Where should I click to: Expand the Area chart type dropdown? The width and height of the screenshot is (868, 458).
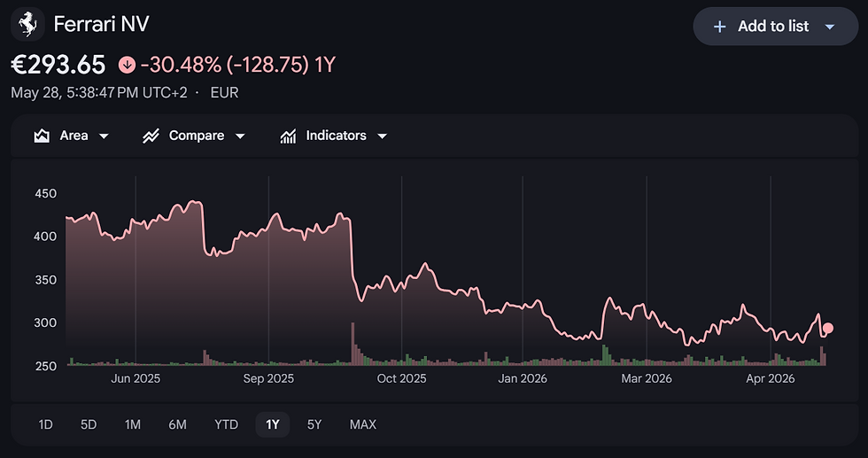tap(104, 136)
